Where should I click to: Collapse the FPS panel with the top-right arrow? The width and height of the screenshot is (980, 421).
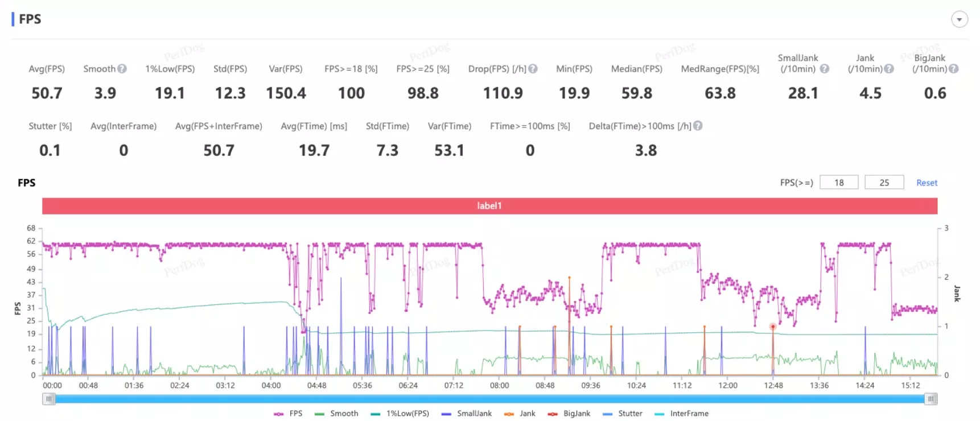coord(960,19)
